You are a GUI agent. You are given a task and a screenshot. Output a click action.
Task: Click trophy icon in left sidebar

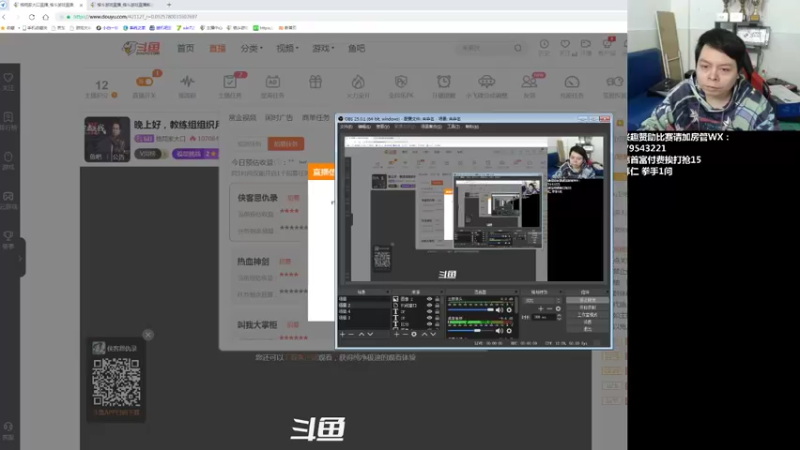pyautogui.click(x=9, y=236)
